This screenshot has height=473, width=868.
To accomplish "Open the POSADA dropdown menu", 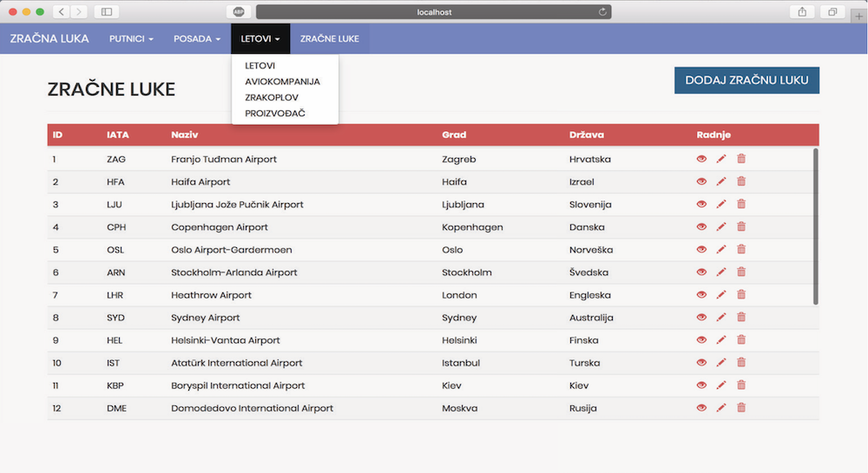I will [197, 39].
